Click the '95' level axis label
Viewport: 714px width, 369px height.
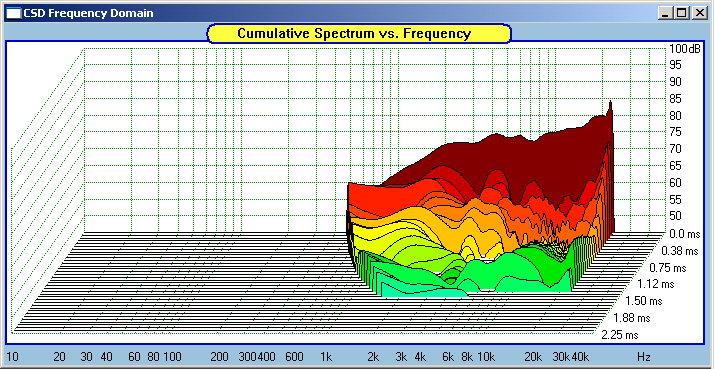[x=675, y=65]
